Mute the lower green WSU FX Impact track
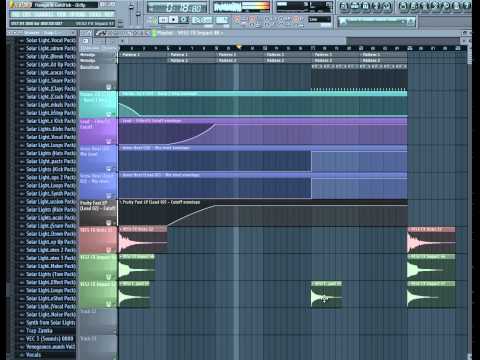The image size is (480, 360). (x=108, y=304)
